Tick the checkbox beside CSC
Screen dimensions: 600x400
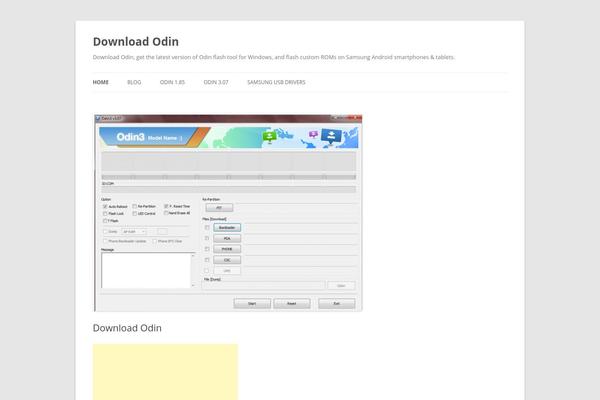point(207,260)
